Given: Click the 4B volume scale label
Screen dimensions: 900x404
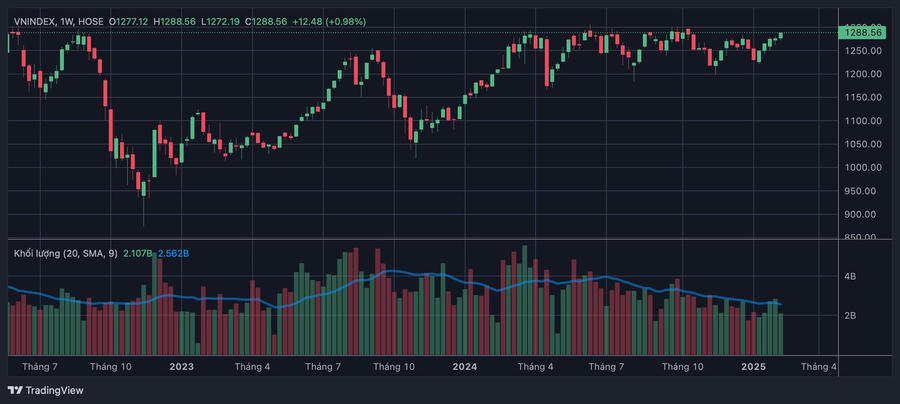Looking at the screenshot, I should click(x=851, y=277).
